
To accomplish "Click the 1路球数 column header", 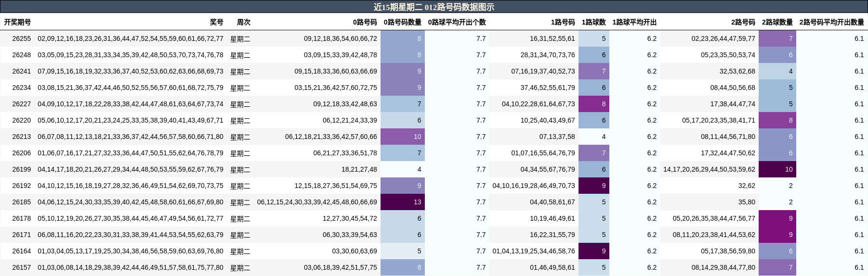I will tap(594, 22).
